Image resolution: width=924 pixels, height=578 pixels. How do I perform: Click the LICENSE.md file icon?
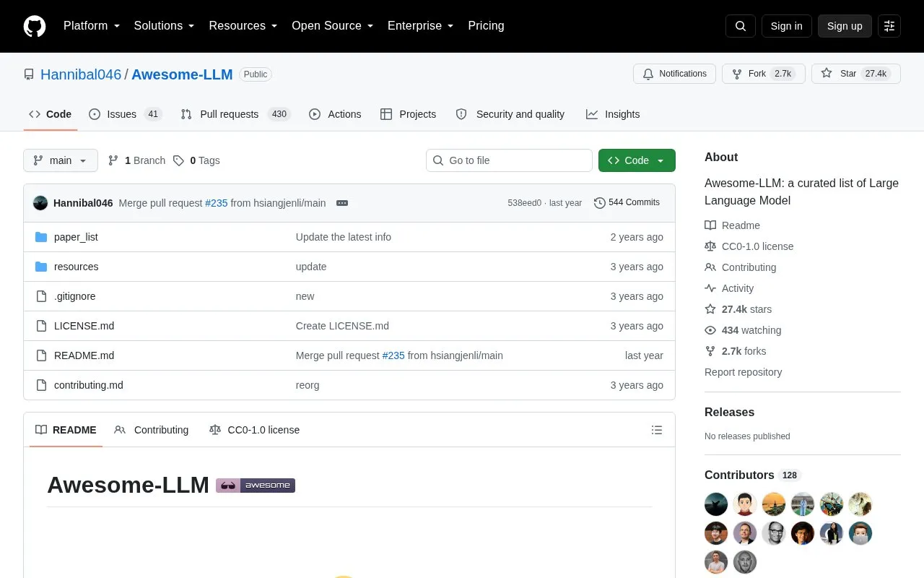coord(41,326)
